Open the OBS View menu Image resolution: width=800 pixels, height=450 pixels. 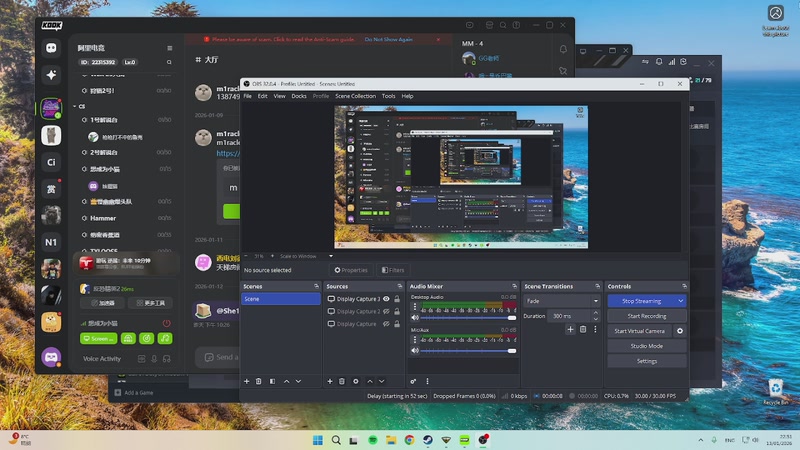click(x=280, y=96)
